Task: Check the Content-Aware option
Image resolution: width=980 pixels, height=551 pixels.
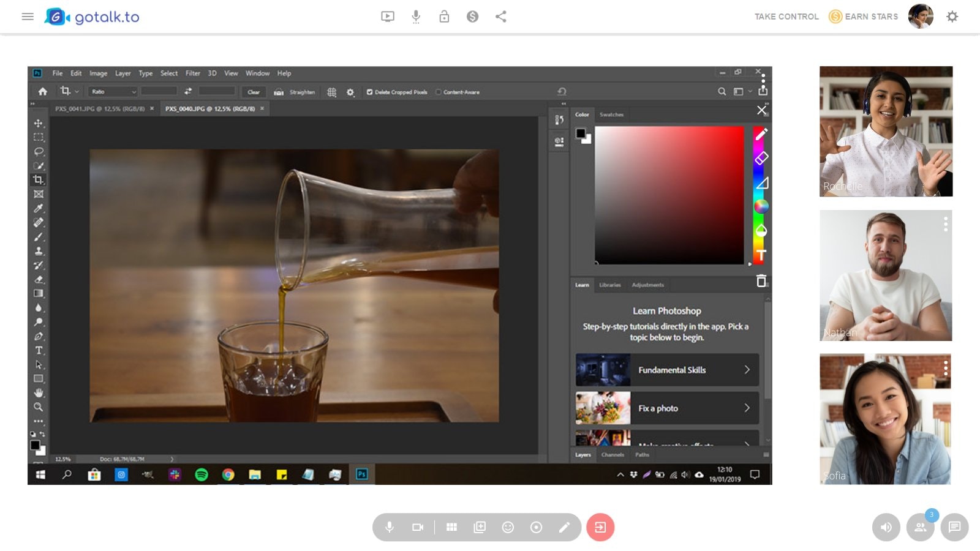Action: (x=439, y=91)
